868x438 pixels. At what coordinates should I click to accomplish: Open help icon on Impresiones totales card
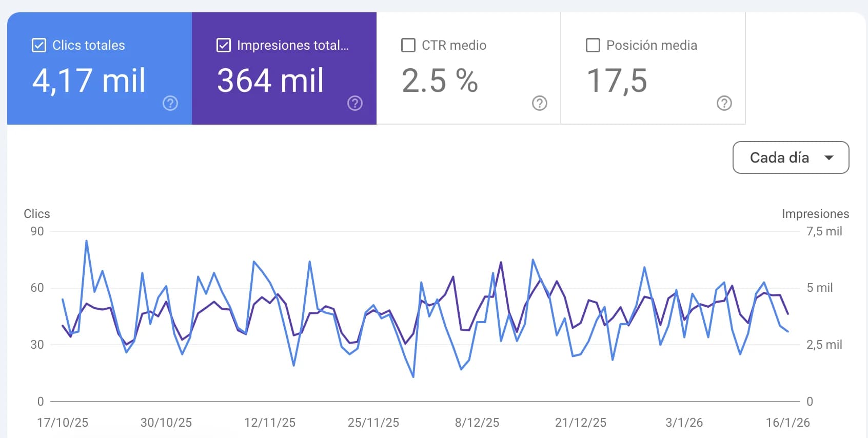pyautogui.click(x=355, y=103)
